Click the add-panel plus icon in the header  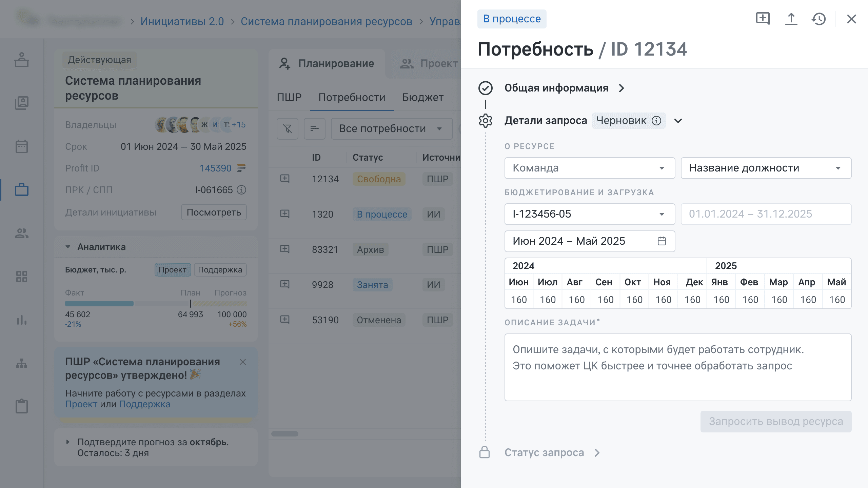[763, 18]
